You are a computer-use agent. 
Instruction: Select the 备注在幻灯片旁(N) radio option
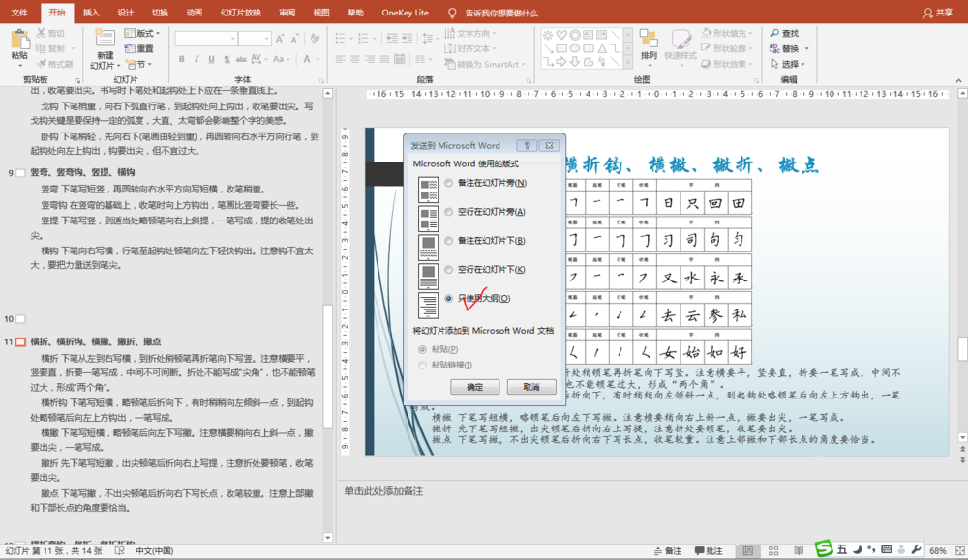(448, 183)
